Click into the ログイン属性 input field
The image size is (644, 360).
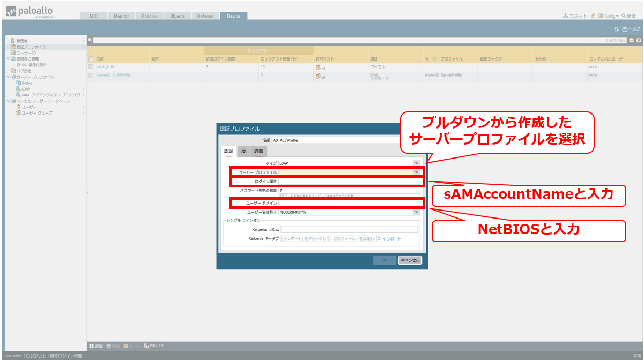[x=349, y=182]
